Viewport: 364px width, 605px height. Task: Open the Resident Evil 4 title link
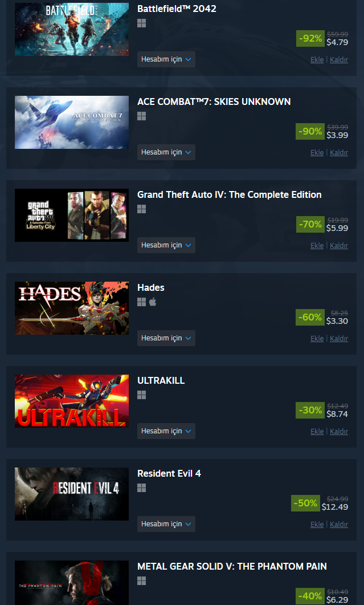tap(169, 473)
